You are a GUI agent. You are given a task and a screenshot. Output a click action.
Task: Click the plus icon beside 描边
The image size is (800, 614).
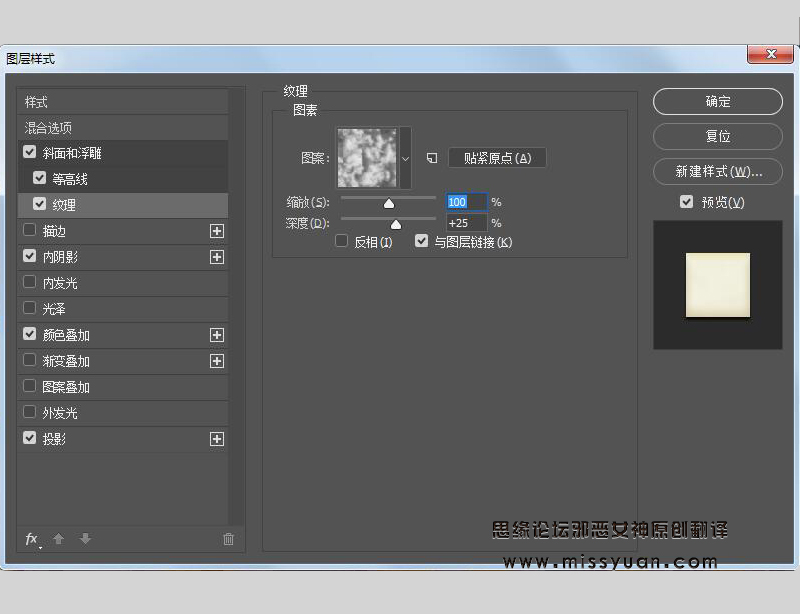216,231
